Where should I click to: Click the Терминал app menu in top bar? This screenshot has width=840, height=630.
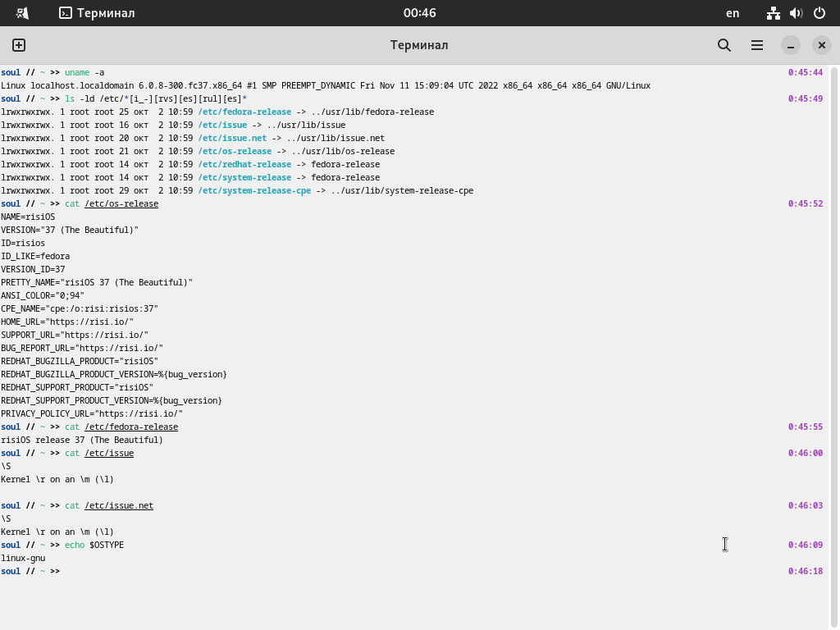pos(97,13)
